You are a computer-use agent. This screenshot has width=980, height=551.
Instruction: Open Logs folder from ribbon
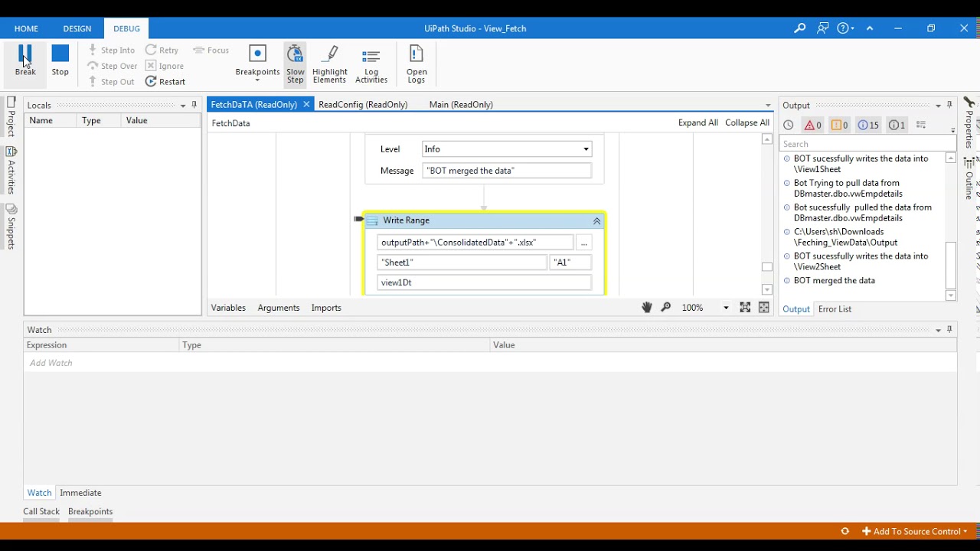416,64
